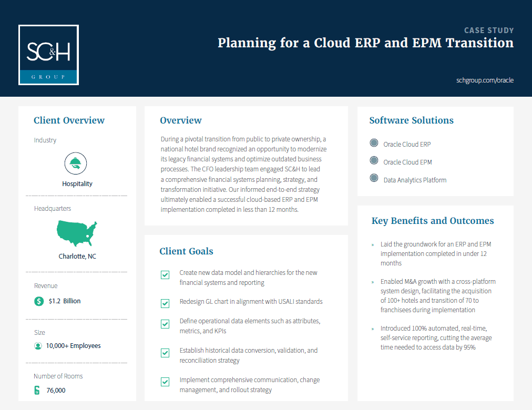Click the Overview paragraph starting 'During a pivotal transition'

(243, 175)
